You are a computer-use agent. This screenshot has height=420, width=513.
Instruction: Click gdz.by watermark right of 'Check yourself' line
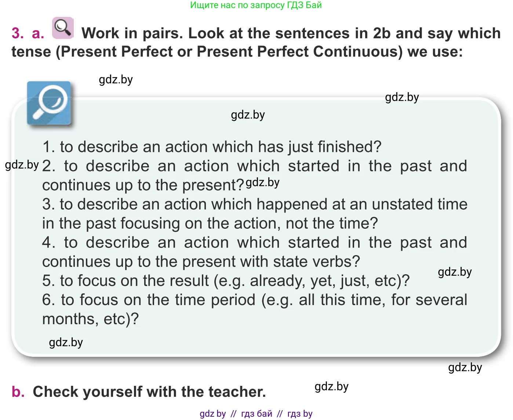click(331, 387)
